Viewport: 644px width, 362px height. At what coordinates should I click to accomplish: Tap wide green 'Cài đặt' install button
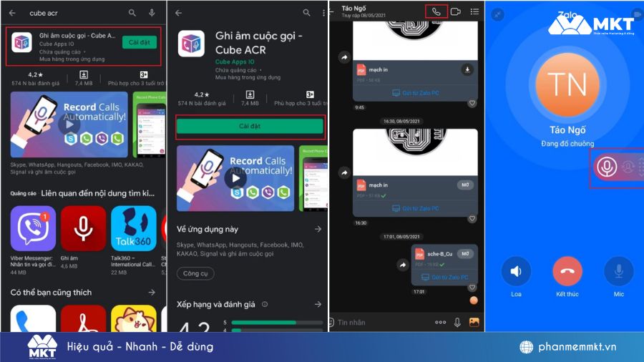coord(250,126)
